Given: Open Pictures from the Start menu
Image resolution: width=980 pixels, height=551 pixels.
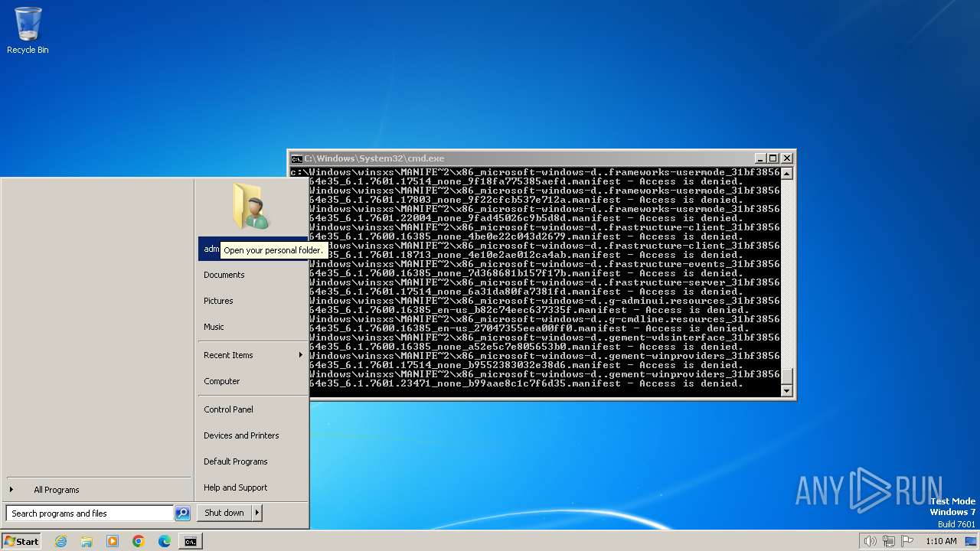Looking at the screenshot, I should tap(253, 301).
